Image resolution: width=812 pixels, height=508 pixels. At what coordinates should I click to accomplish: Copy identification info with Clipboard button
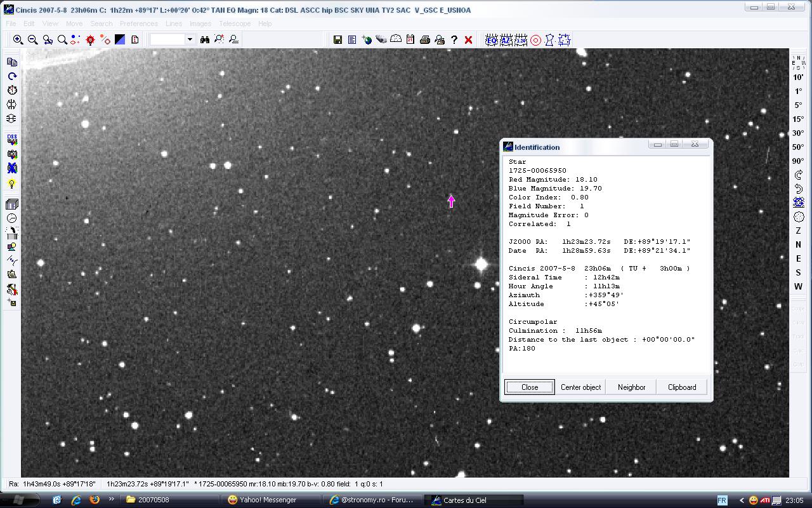(682, 387)
